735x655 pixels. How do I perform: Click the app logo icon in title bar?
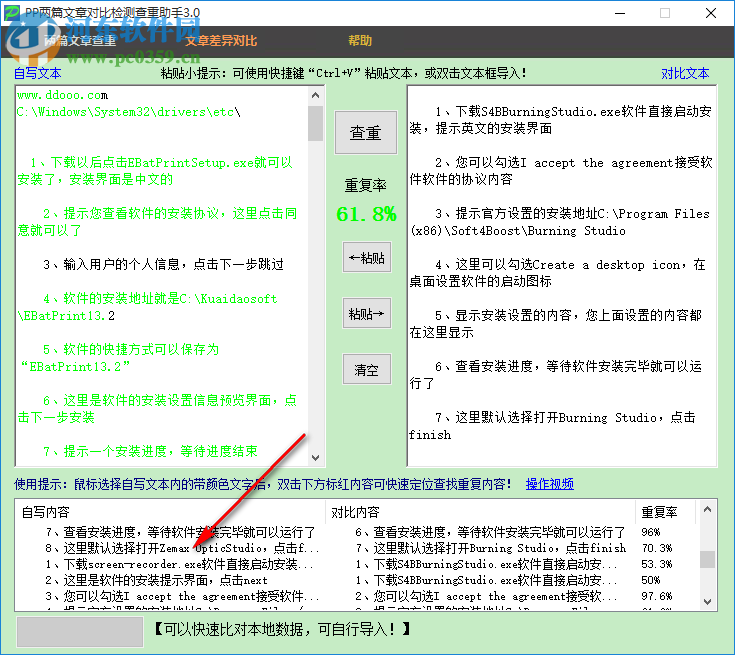(12, 12)
